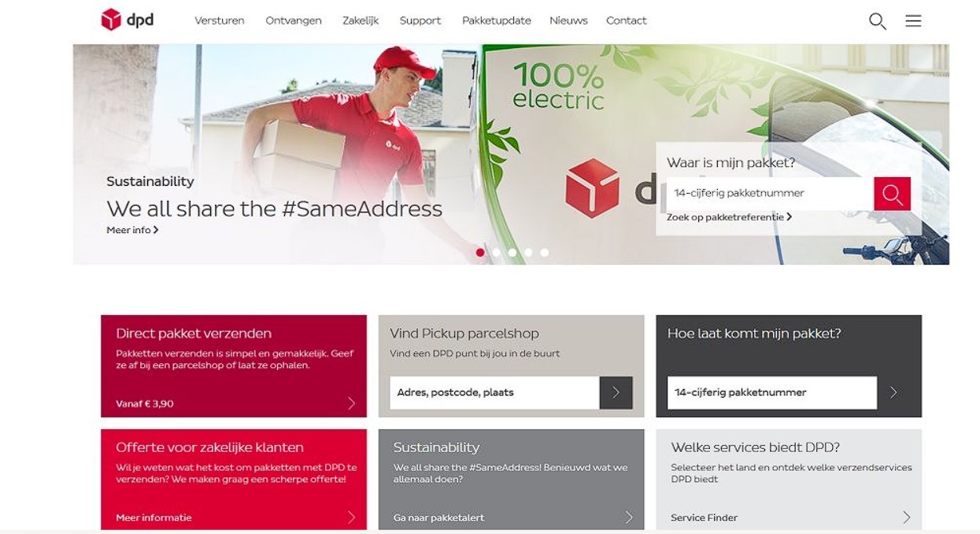Click the We all share the #SameAddress headline
This screenshot has height=534, width=980.
tap(274, 209)
